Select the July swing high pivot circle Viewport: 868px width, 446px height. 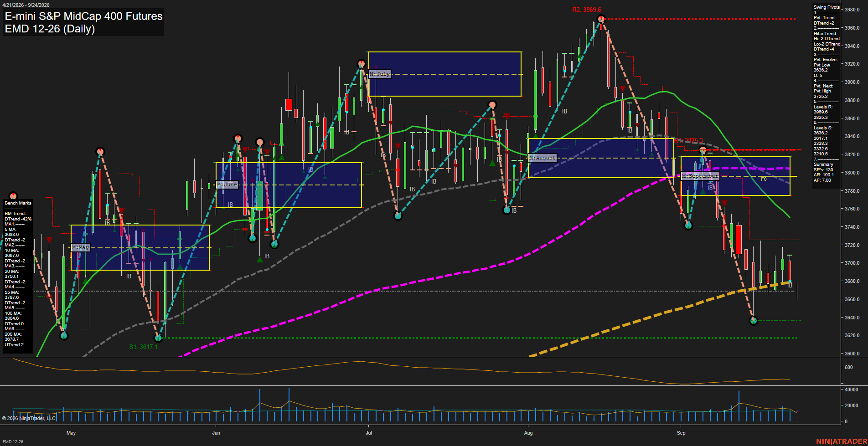[362, 64]
